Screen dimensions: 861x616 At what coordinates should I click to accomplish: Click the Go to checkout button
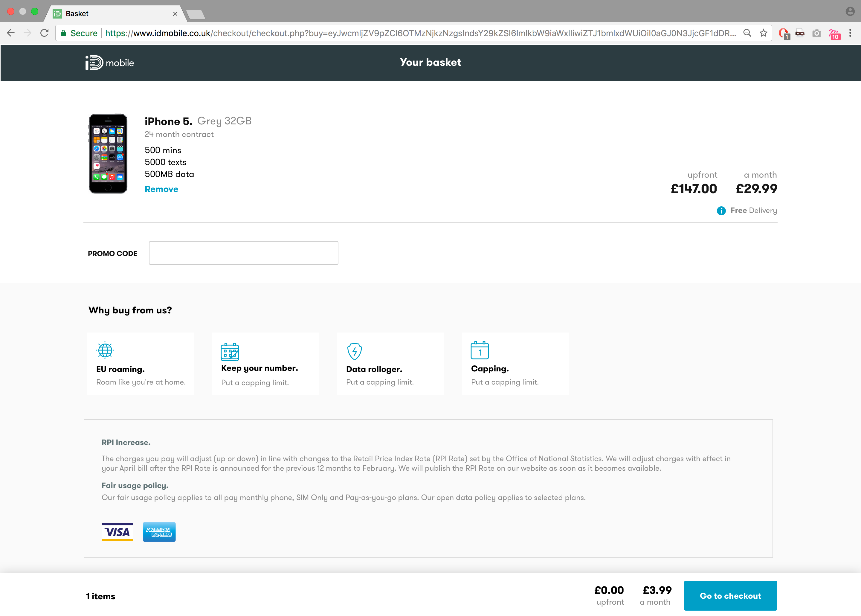click(x=730, y=596)
